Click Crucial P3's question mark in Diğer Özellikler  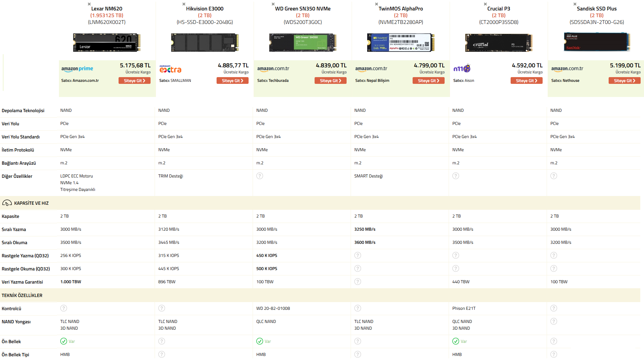coord(456,176)
